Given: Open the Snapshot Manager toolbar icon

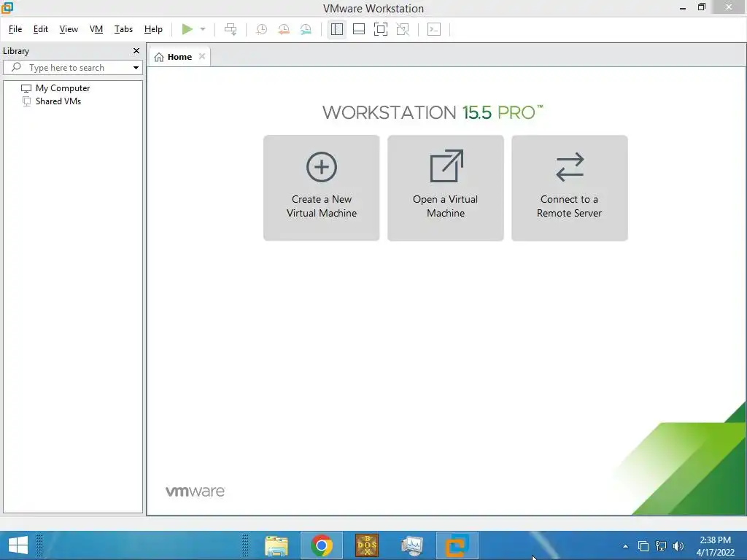Looking at the screenshot, I should 306,29.
